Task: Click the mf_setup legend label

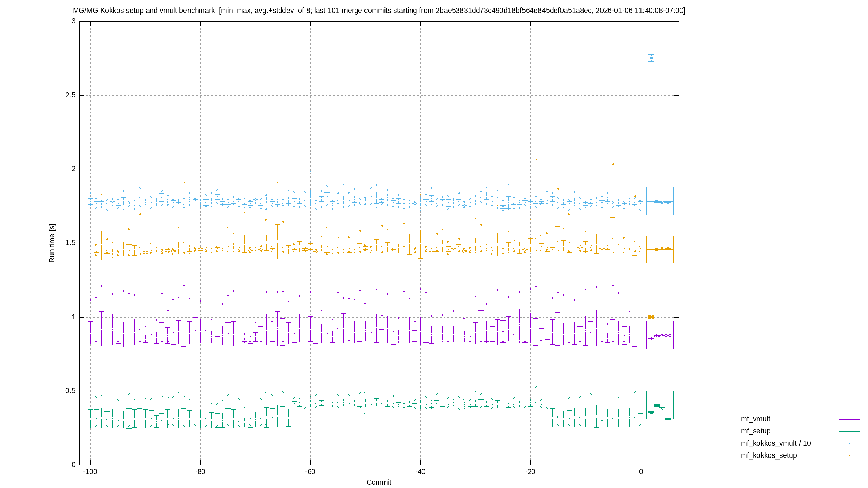Action: (x=755, y=431)
